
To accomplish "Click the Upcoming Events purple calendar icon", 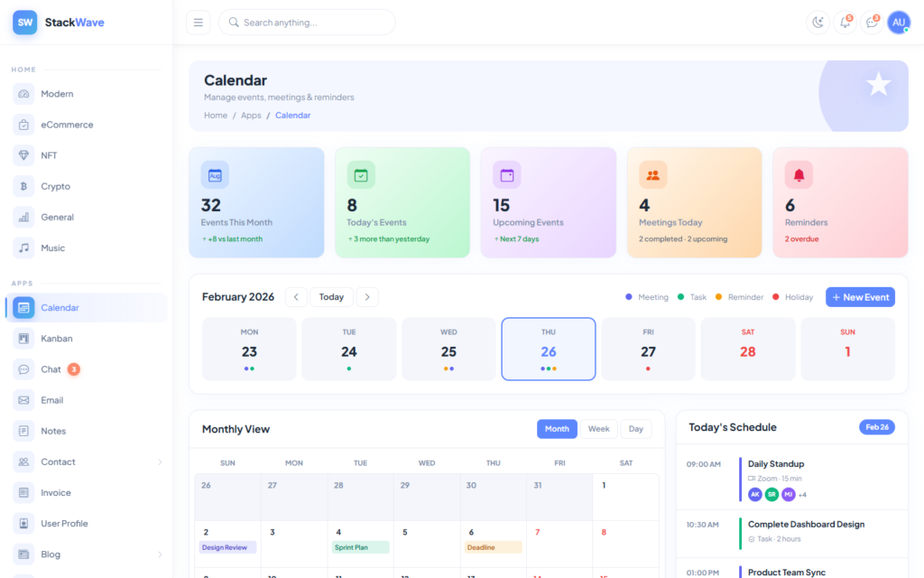I will coord(507,175).
